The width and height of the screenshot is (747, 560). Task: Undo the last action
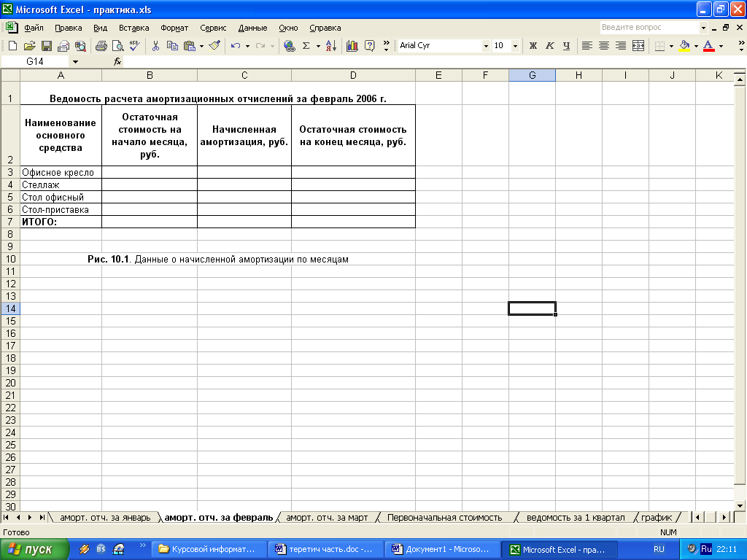pos(236,46)
